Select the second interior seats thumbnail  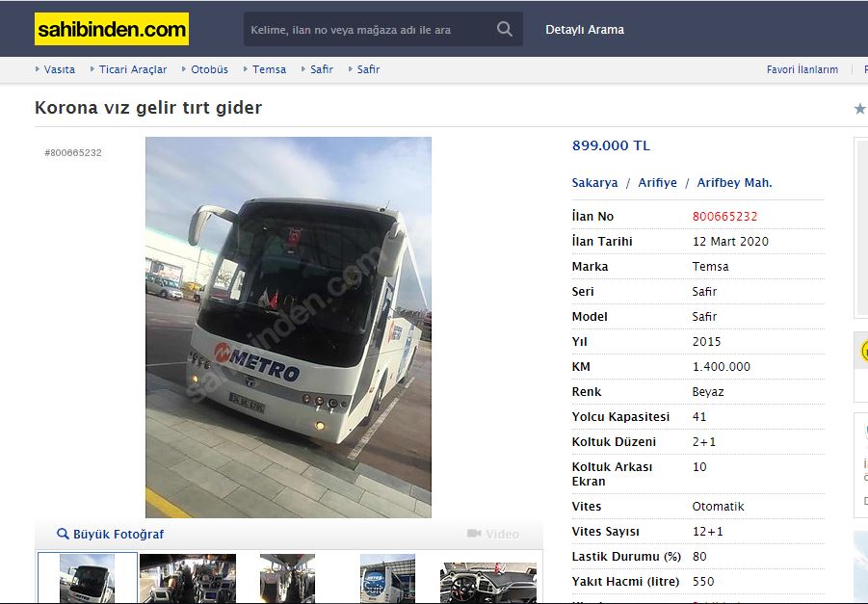pos(188,579)
